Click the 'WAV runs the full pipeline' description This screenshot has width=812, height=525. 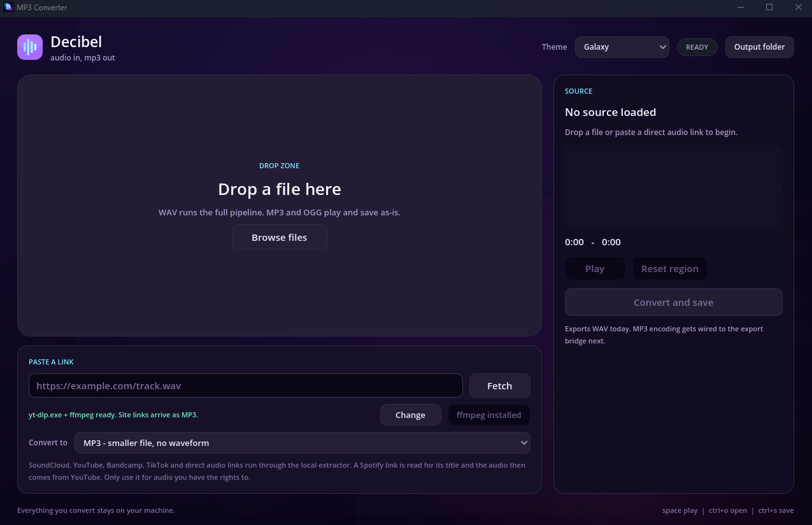(280, 212)
